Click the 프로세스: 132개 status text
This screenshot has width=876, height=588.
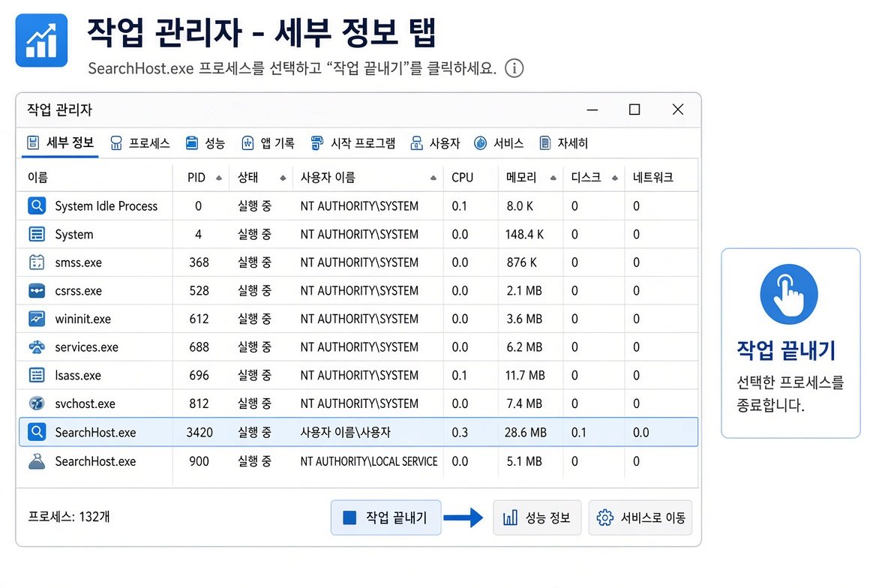click(69, 516)
